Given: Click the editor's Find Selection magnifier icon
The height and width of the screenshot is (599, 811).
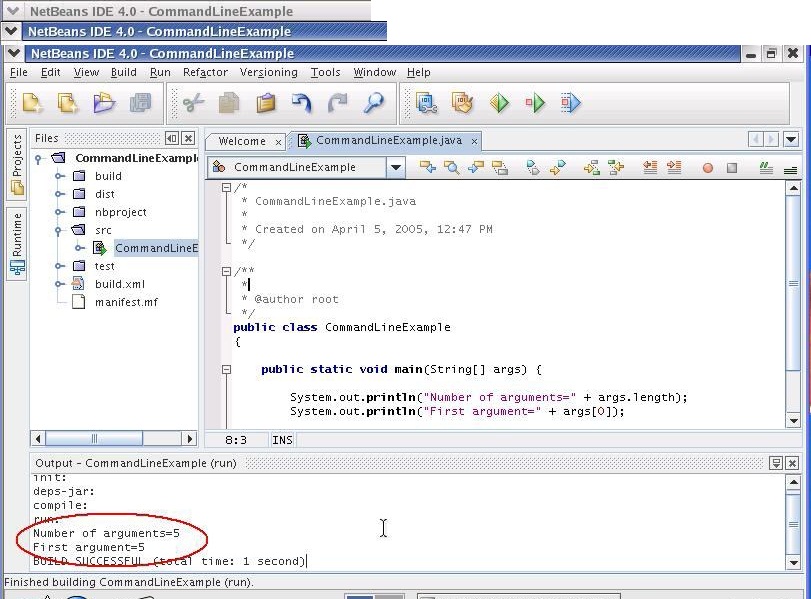Looking at the screenshot, I should click(x=452, y=167).
